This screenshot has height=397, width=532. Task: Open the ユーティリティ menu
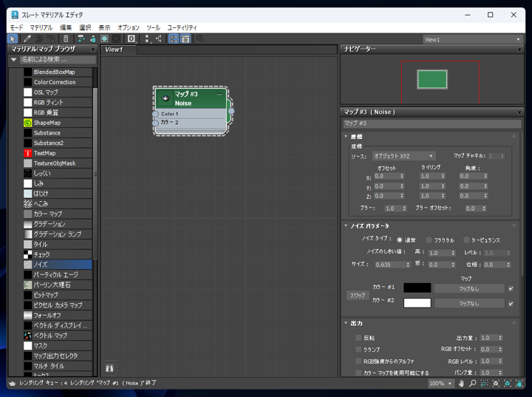tap(182, 28)
